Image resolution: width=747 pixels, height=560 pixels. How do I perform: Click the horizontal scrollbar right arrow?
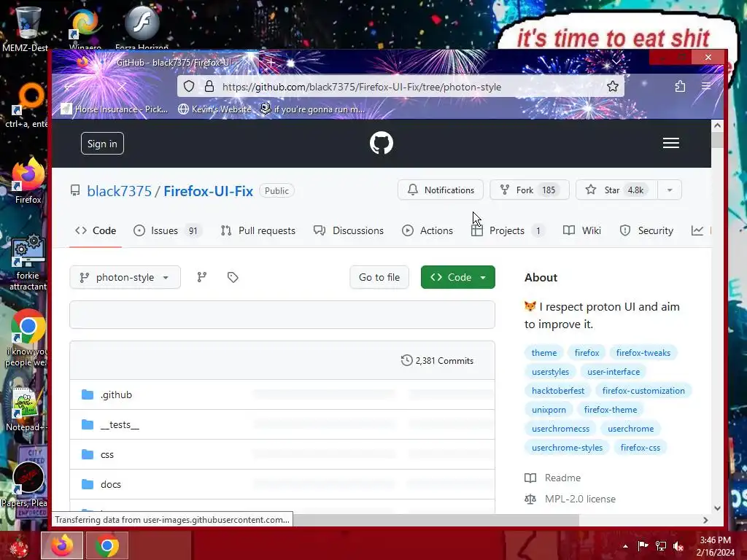point(705,520)
